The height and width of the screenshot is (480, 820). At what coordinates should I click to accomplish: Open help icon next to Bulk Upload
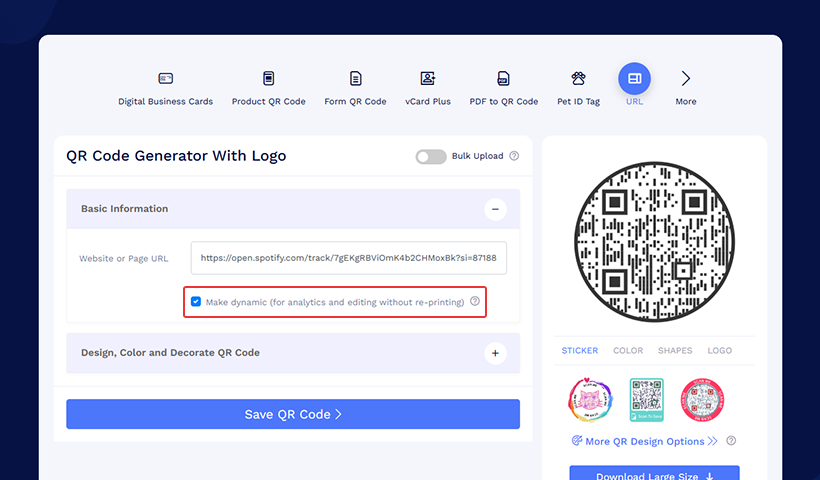(514, 156)
